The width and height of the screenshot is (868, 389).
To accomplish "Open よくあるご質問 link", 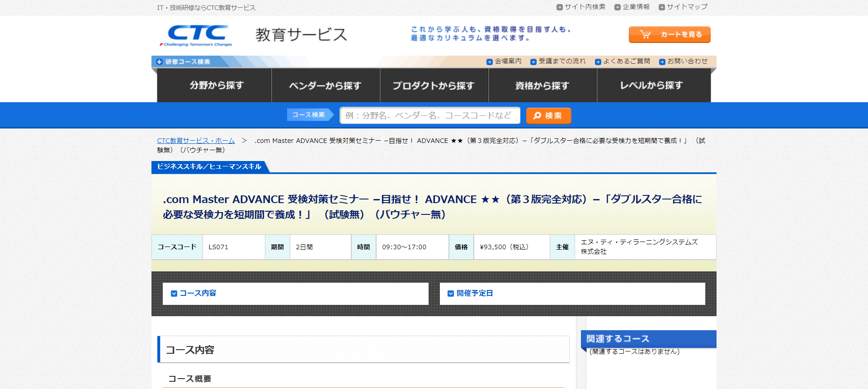I will [627, 61].
